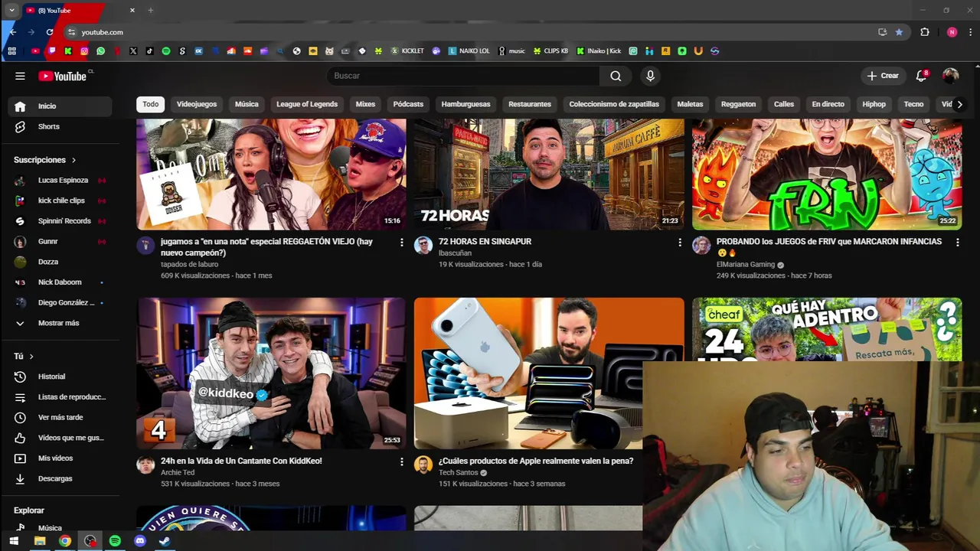Play the 72 HORAS EN SINGAPUR thumbnail
Image resolution: width=980 pixels, height=551 pixels.
tap(549, 174)
